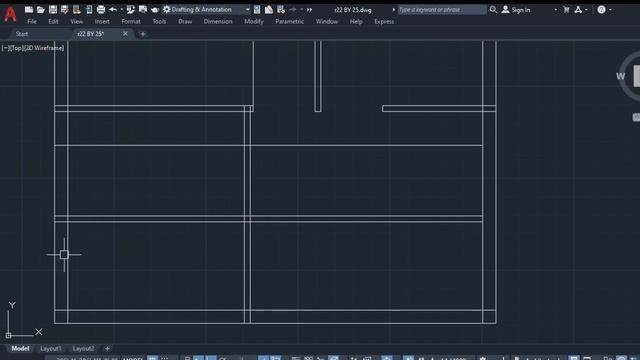Click the sheet-with-checkmark icon before Redo
Viewport: 640px width, 360px height.
[281, 9]
